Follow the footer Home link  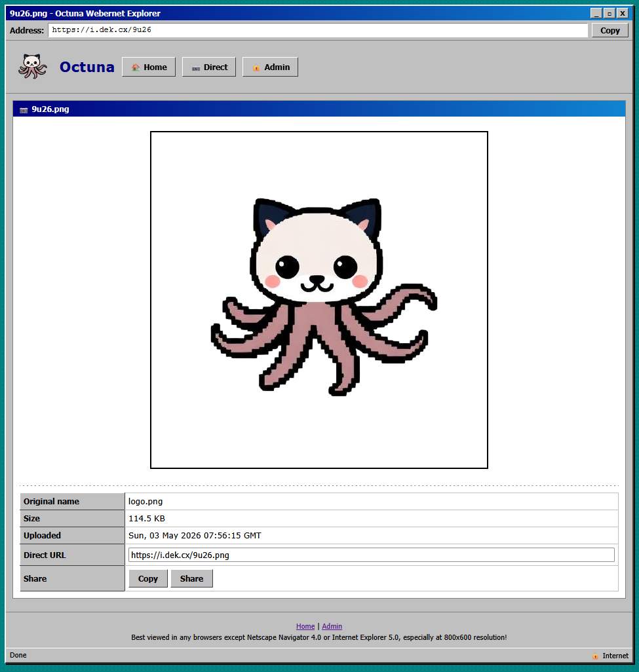[x=305, y=626]
